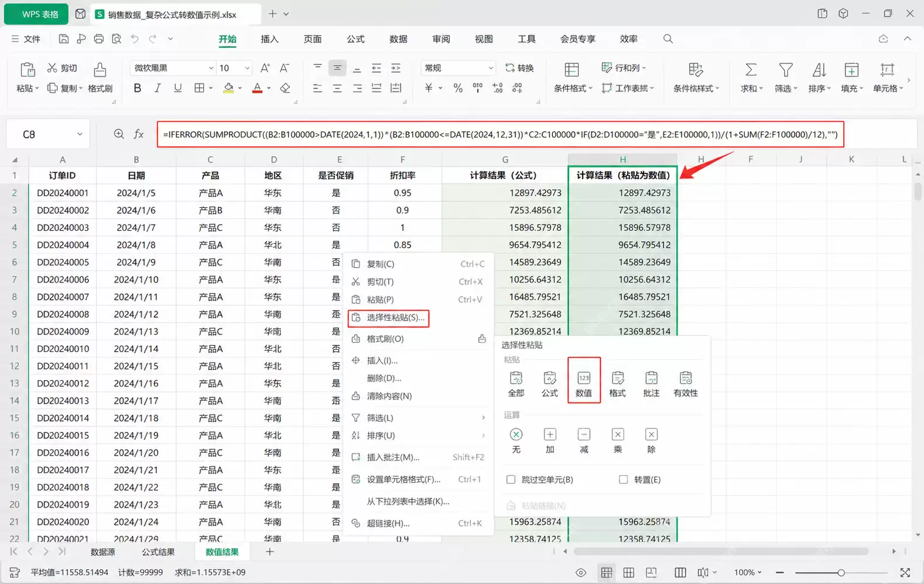The width and height of the screenshot is (924, 584).
Task: Decrease font size icon
Action: pyautogui.click(x=285, y=68)
